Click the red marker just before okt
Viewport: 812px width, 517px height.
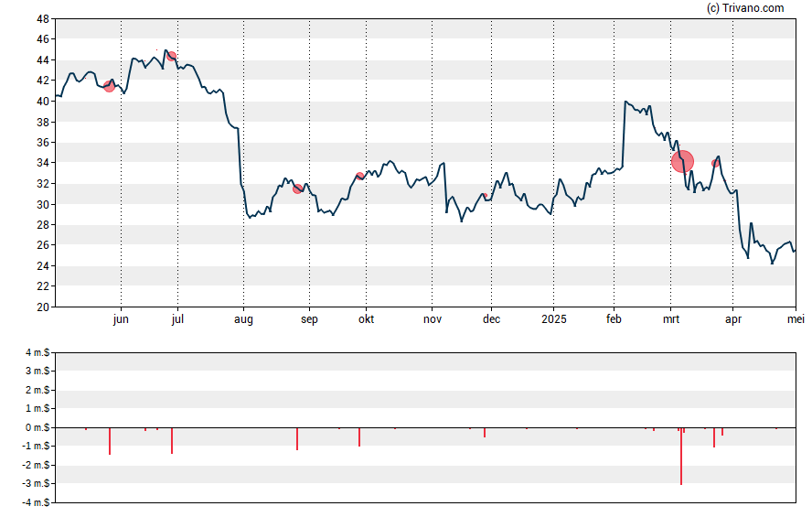point(360,176)
